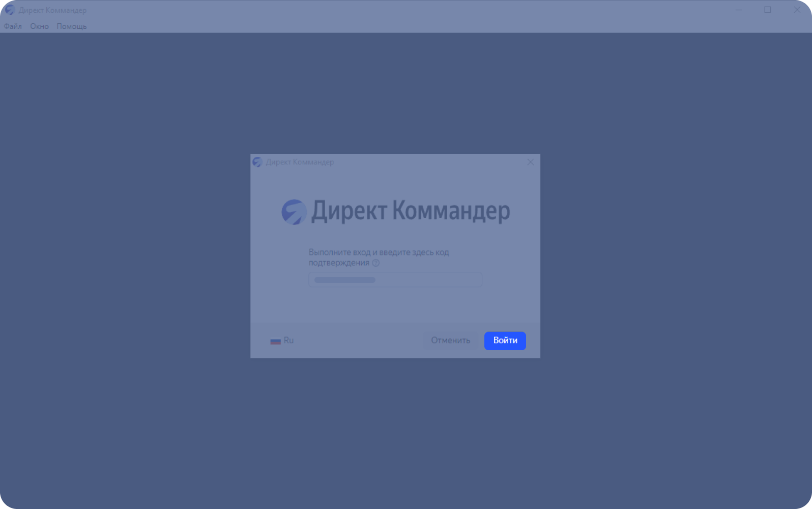Close the main Директ Коммандер window
Viewport: 812px width, 509px height.
pyautogui.click(x=797, y=10)
